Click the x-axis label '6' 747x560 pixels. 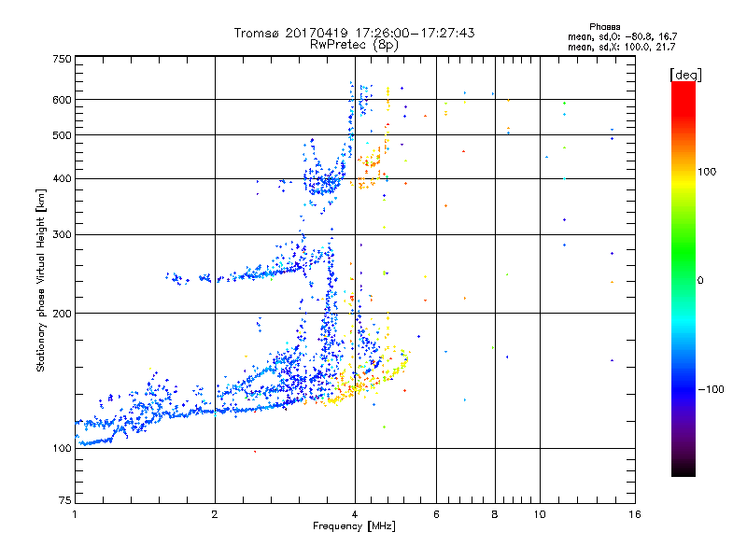click(x=436, y=514)
